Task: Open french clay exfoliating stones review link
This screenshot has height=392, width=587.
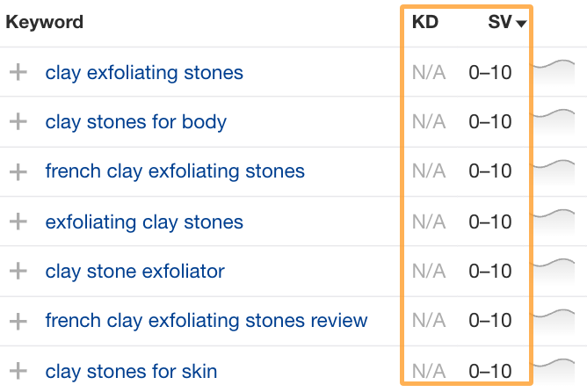Action: 207,321
